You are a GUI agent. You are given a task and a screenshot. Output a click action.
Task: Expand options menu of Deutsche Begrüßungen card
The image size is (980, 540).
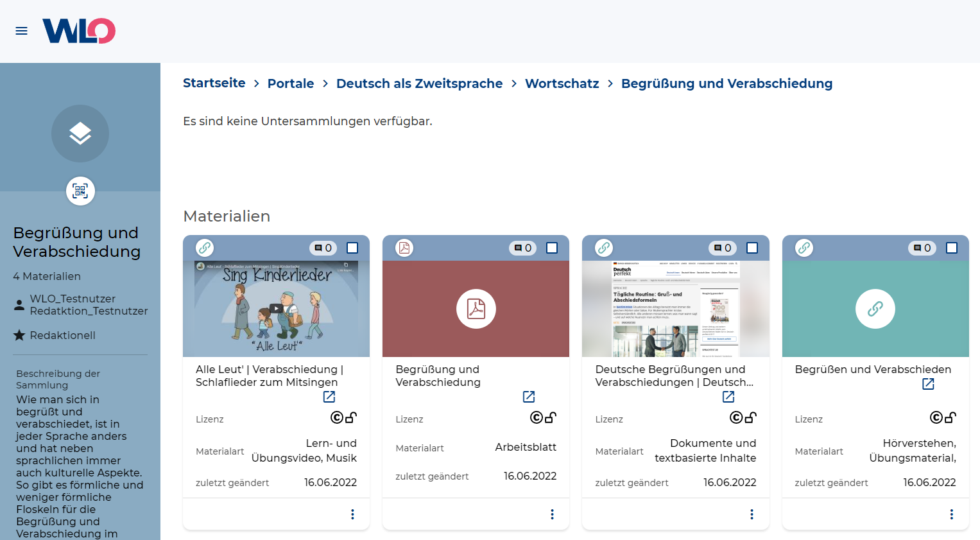click(752, 514)
